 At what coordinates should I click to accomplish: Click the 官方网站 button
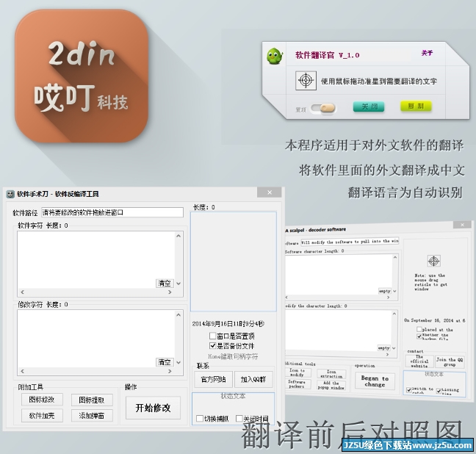[x=214, y=379]
